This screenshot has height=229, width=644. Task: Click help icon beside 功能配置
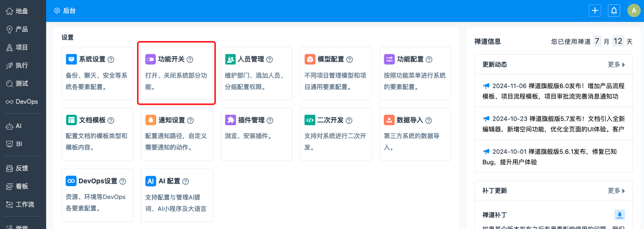point(429,60)
